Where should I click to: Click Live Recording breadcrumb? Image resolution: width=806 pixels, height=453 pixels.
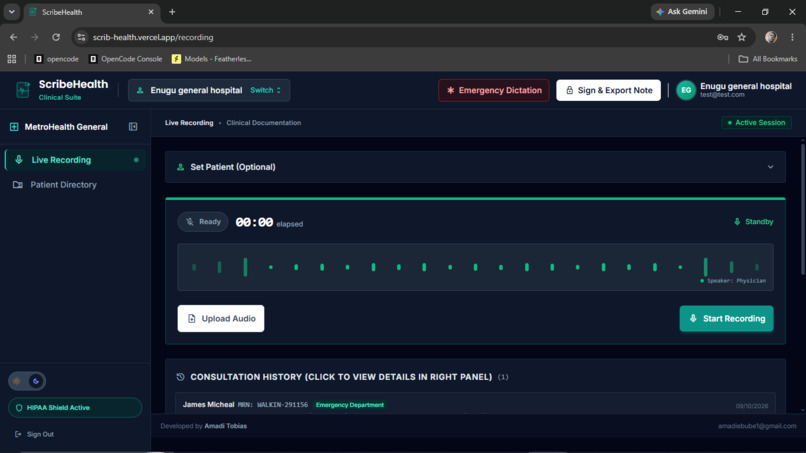click(189, 123)
